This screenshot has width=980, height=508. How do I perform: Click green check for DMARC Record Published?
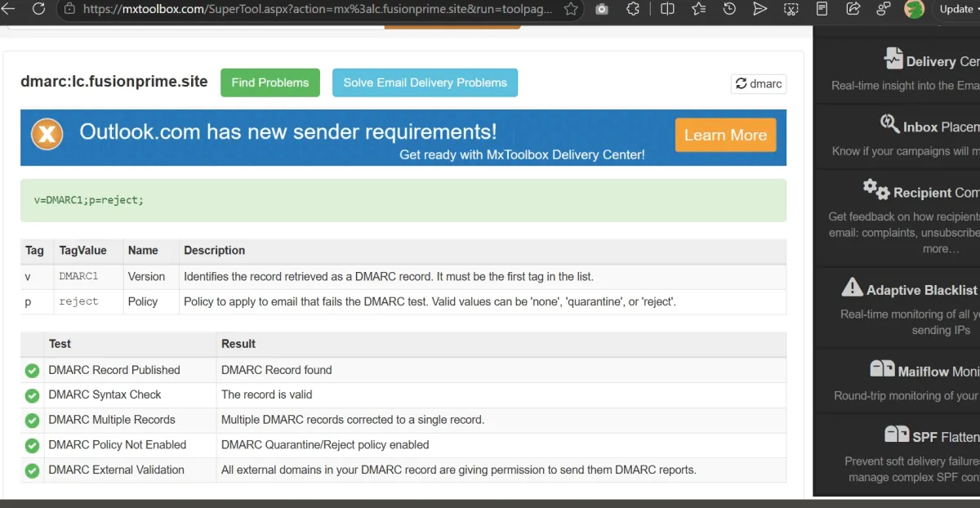32,371
